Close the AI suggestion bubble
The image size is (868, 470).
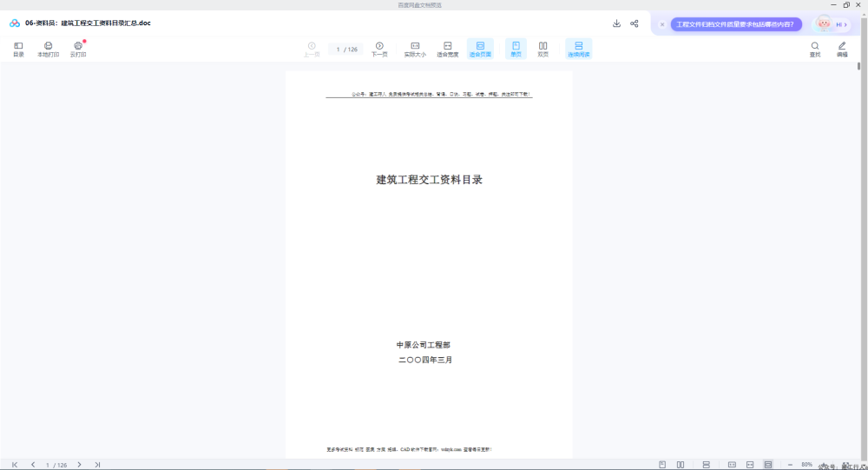tap(662, 24)
